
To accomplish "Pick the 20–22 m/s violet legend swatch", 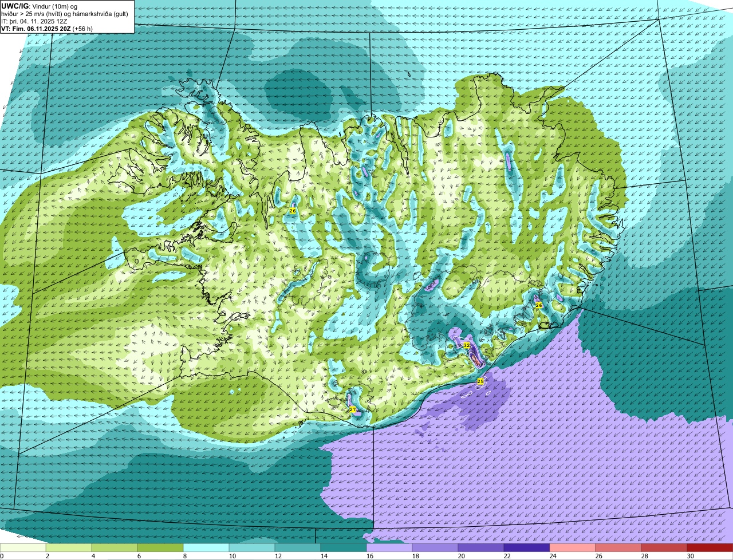I will point(481,547).
